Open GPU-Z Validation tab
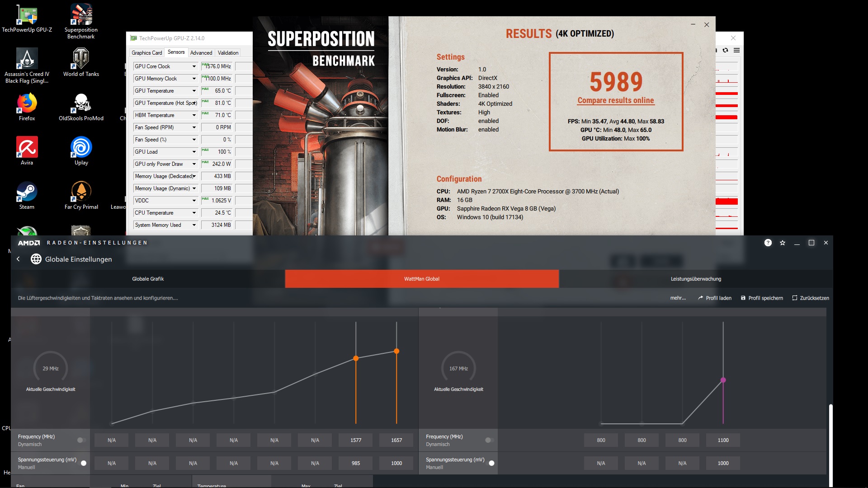 pyautogui.click(x=228, y=53)
